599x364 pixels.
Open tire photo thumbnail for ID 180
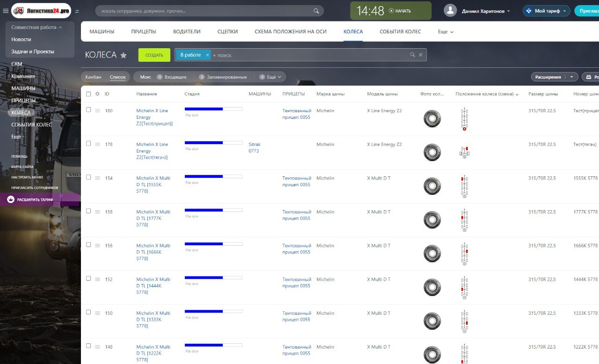pos(432,119)
